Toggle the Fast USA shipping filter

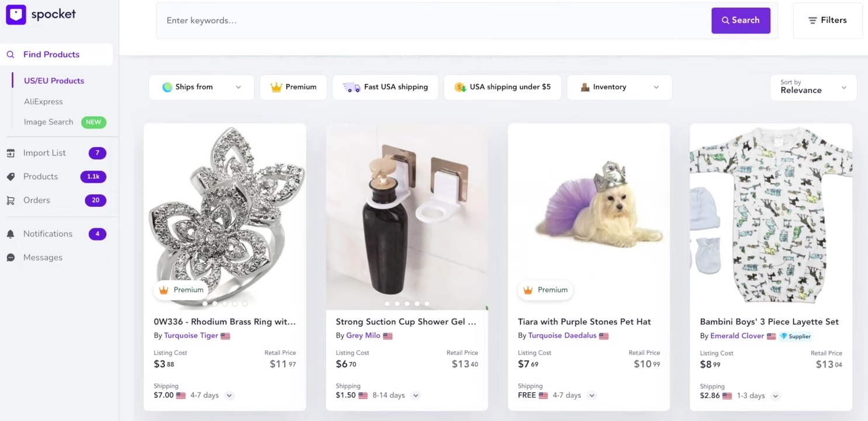click(x=385, y=87)
